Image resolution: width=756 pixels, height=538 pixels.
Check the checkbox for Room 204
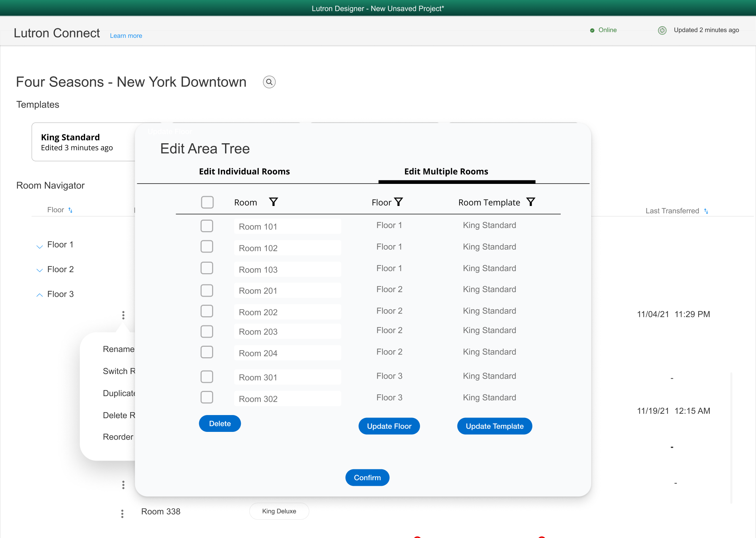point(207,352)
